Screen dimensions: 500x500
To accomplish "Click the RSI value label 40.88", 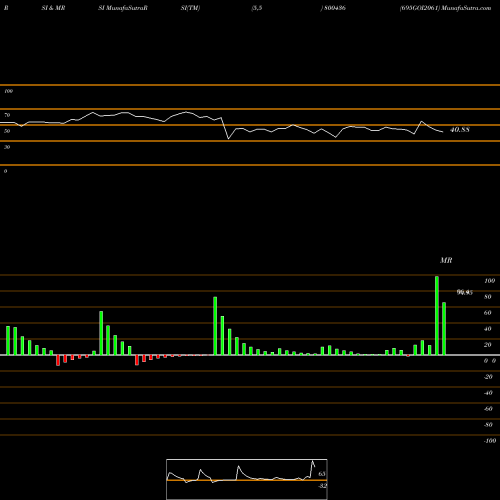I will point(460,130).
